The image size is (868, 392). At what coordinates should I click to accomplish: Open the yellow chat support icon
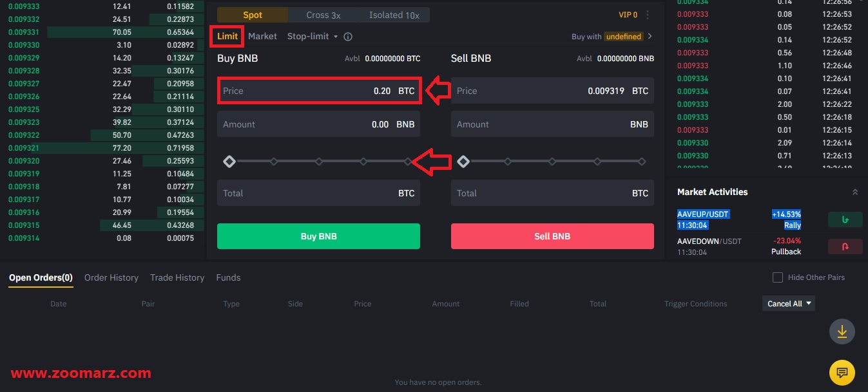click(842, 372)
